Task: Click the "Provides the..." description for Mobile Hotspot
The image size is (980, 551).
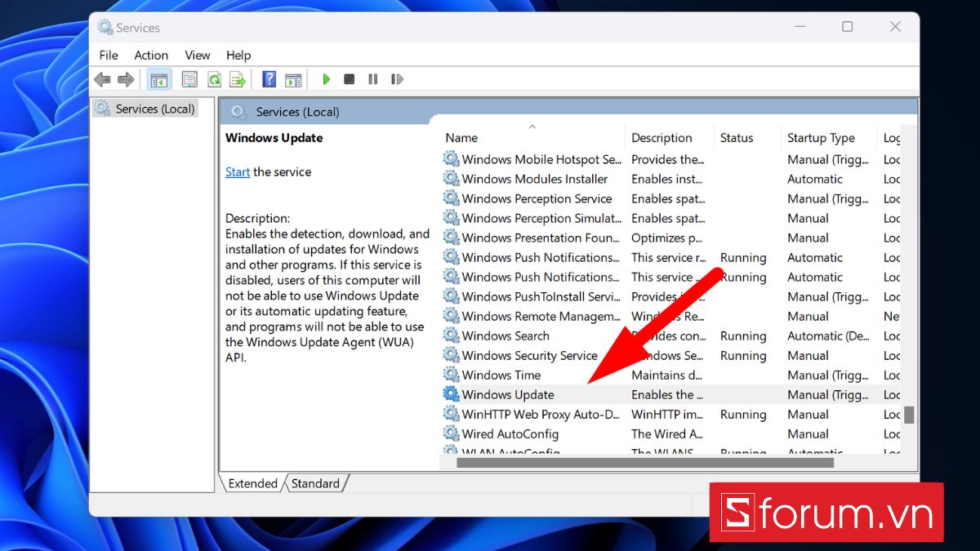Action: (x=667, y=159)
